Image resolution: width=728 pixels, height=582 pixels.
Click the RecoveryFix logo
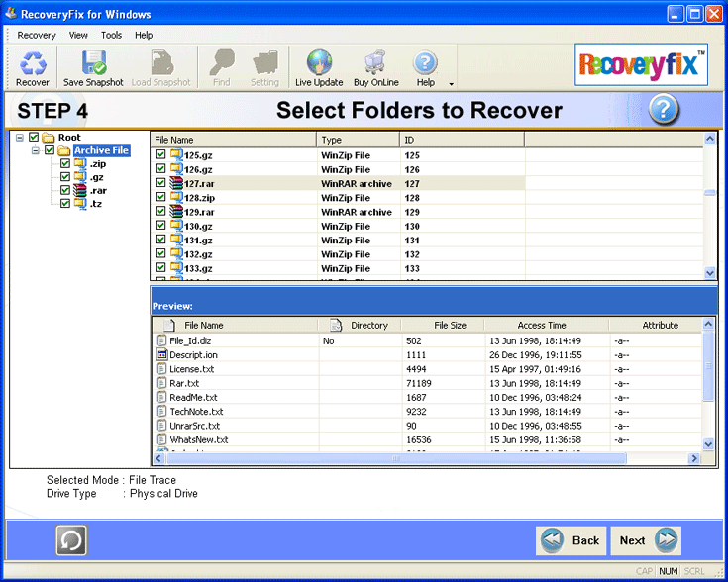point(641,65)
